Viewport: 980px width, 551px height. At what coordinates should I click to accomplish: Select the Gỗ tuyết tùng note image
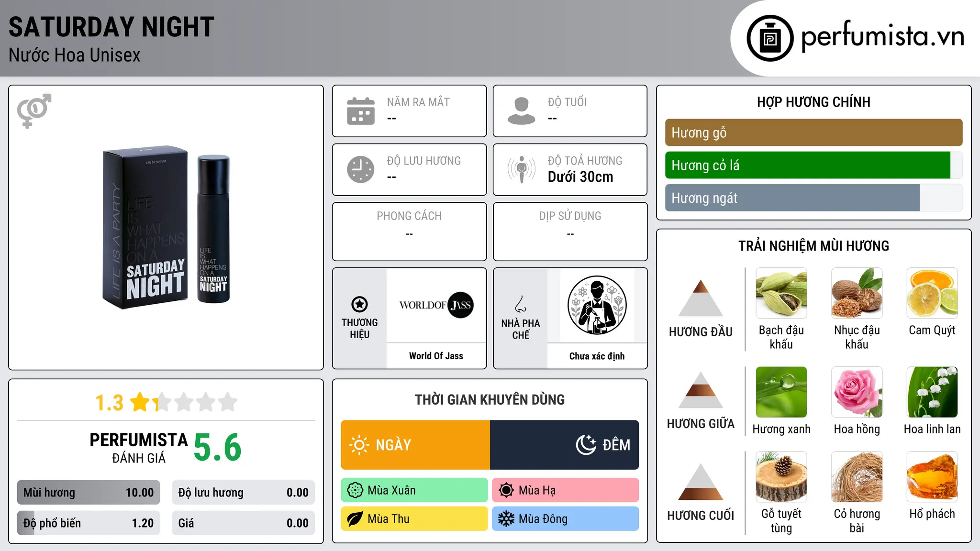tap(781, 477)
